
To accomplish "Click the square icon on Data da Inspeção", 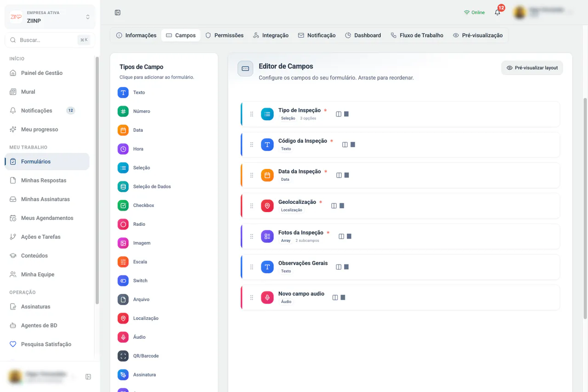I will coord(347,175).
